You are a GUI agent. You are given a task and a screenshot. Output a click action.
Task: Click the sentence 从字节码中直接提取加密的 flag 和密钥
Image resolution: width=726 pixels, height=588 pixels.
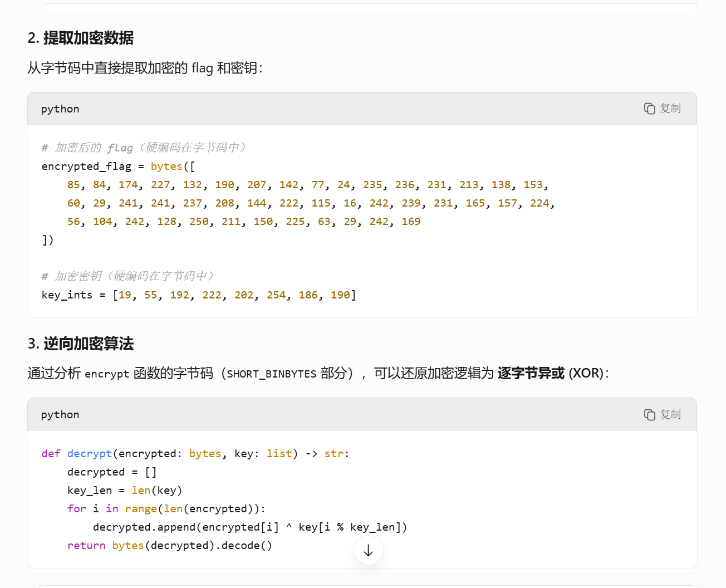point(145,68)
